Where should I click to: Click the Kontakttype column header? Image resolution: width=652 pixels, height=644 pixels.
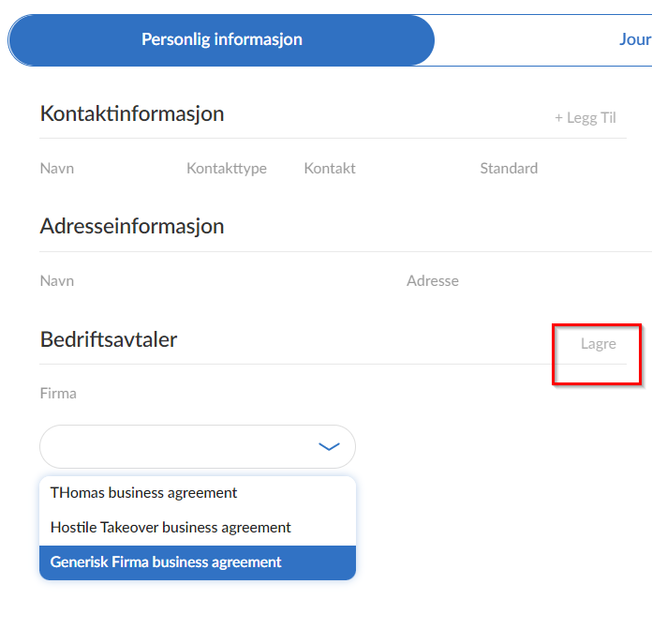click(227, 169)
